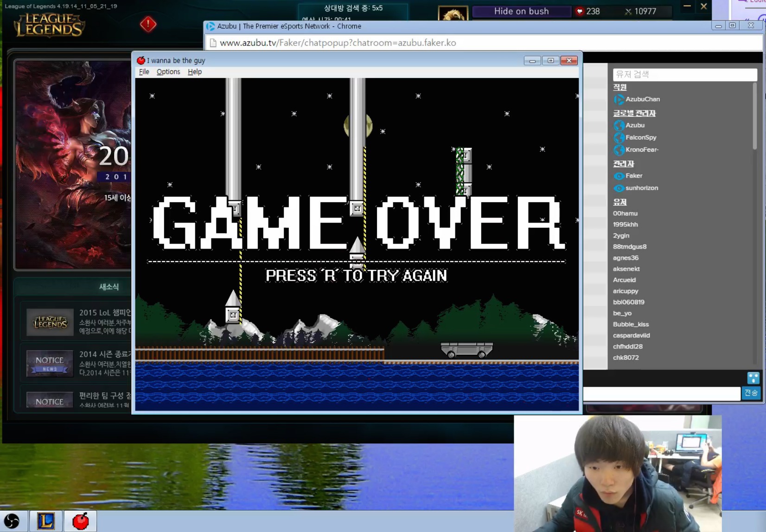Image resolution: width=766 pixels, height=532 pixels.
Task: Select user 1995khh in the chat list
Action: point(626,224)
